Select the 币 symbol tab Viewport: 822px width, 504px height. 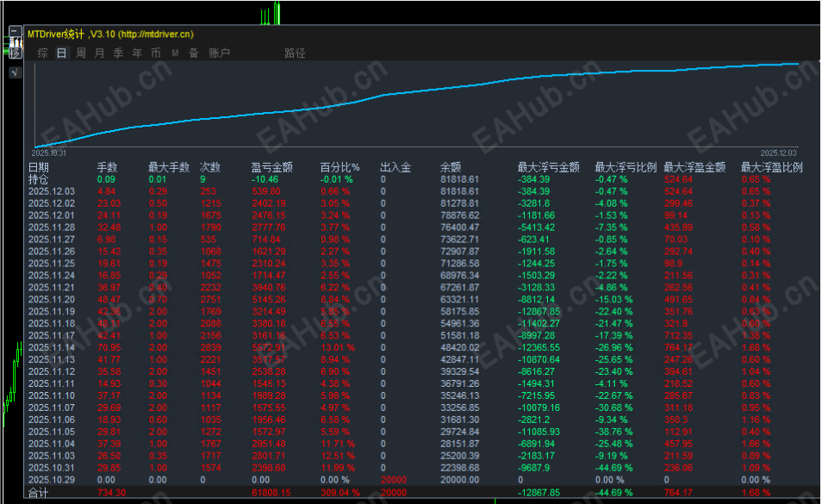[x=156, y=53]
